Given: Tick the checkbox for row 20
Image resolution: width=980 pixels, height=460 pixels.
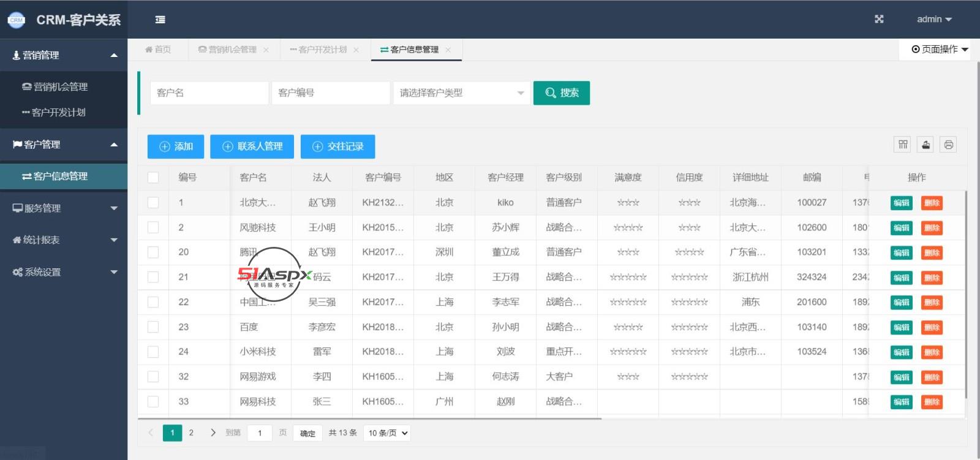Looking at the screenshot, I should 153,252.
